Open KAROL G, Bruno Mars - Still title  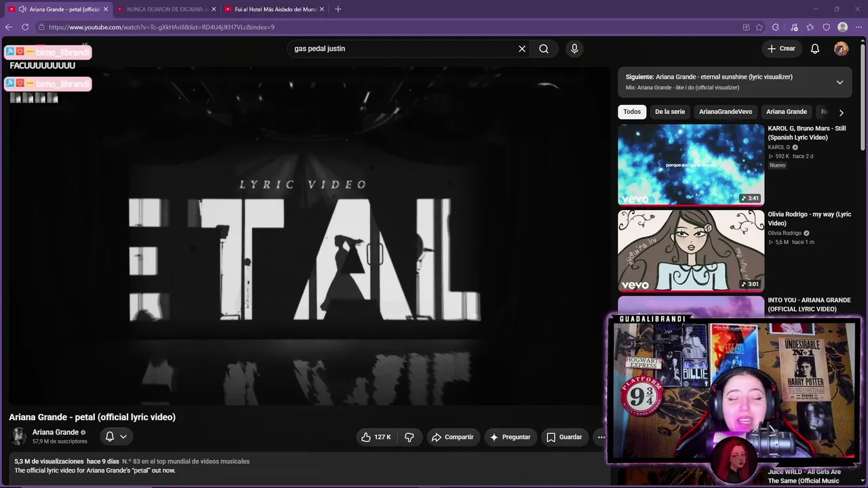pyautogui.click(x=807, y=133)
